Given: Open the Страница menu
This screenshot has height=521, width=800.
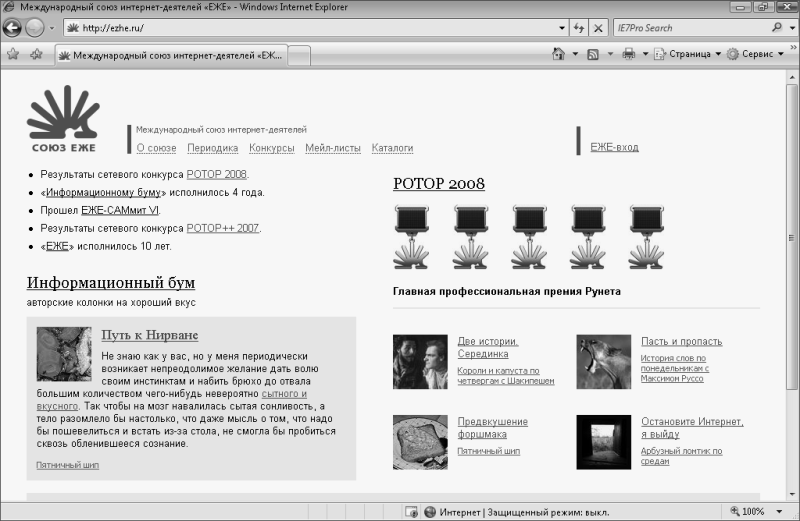Looking at the screenshot, I should coord(688,54).
